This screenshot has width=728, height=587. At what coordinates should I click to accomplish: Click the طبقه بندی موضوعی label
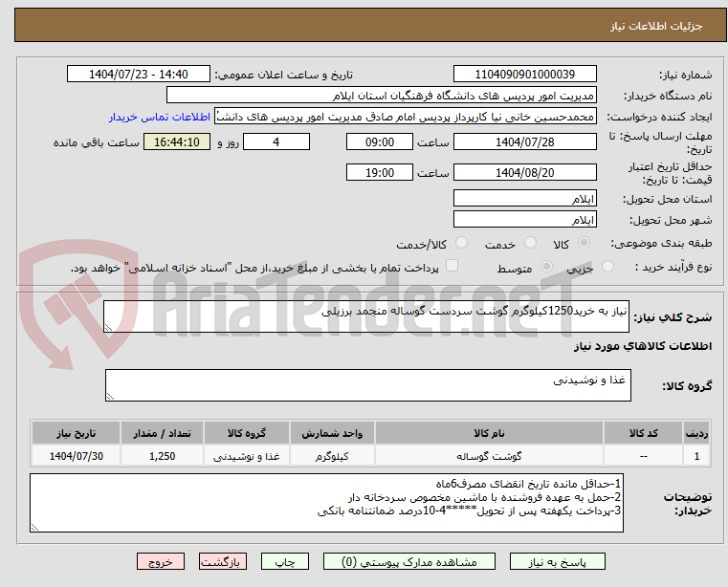pos(661,243)
